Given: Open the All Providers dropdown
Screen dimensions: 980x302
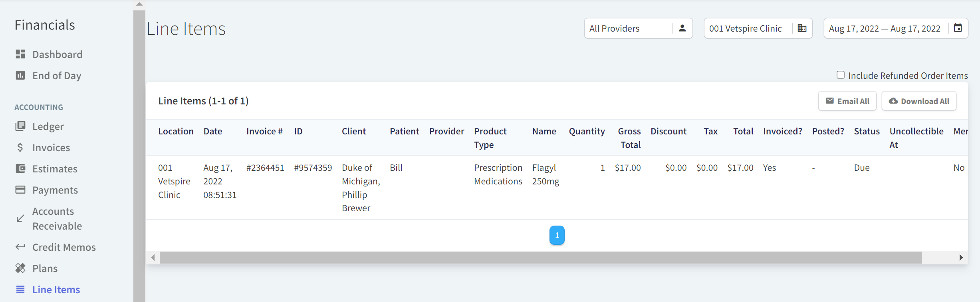Looking at the screenshot, I should click(x=638, y=28).
